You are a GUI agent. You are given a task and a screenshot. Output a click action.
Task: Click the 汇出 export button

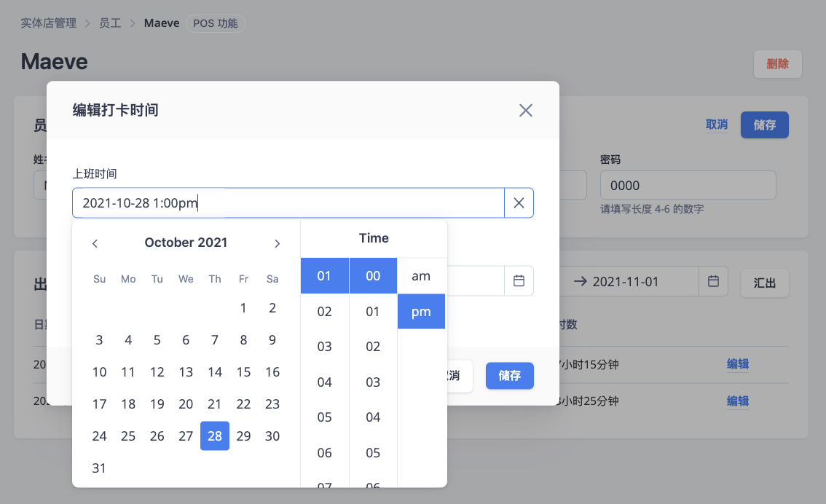[764, 283]
